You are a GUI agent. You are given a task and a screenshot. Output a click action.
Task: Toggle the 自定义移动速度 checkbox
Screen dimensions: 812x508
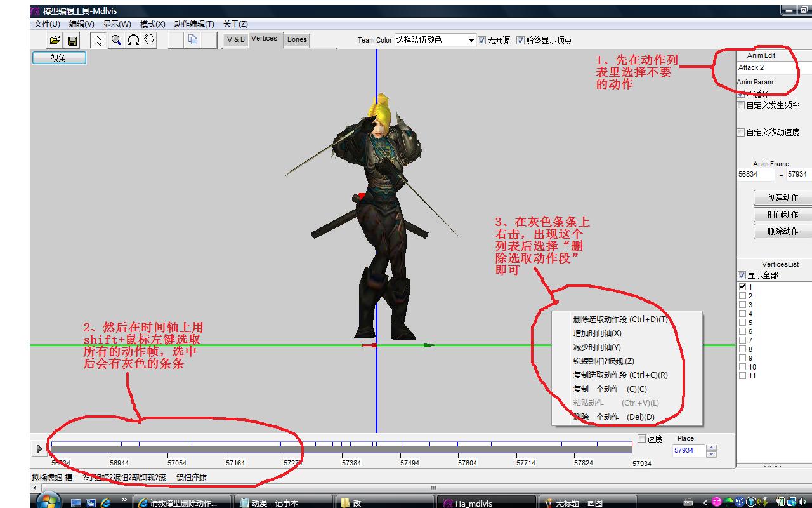pos(740,133)
